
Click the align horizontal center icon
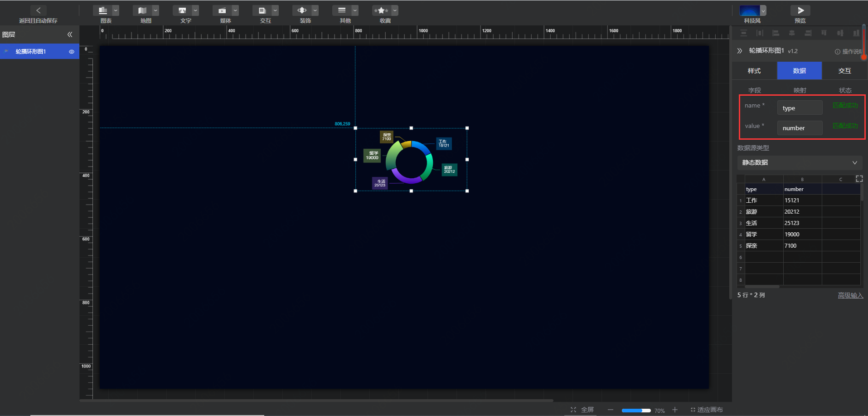pos(792,33)
